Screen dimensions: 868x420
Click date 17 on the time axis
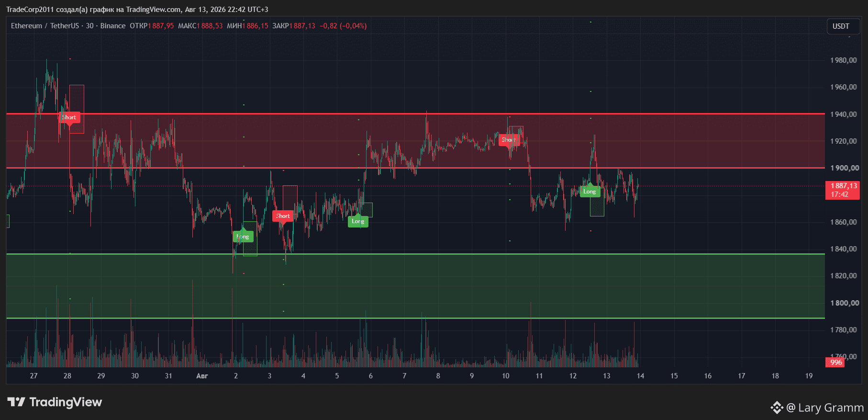[742, 376]
